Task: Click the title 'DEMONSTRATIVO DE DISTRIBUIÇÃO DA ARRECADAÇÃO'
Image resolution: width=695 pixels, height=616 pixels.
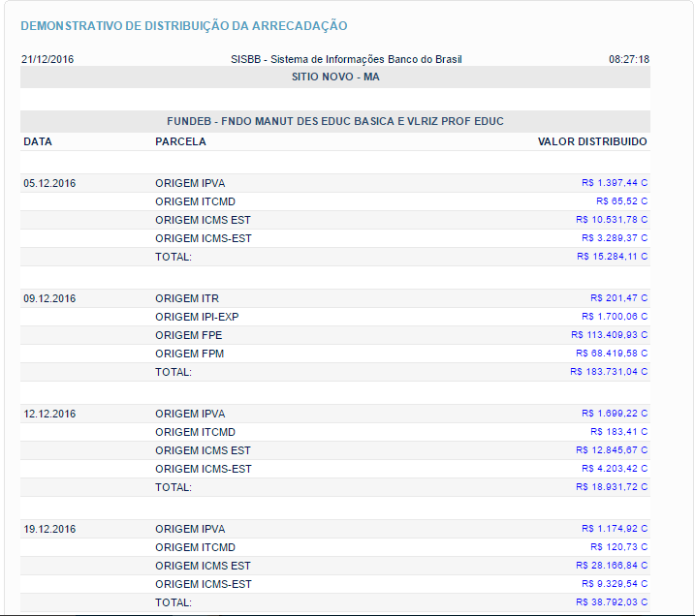Action: (x=184, y=26)
